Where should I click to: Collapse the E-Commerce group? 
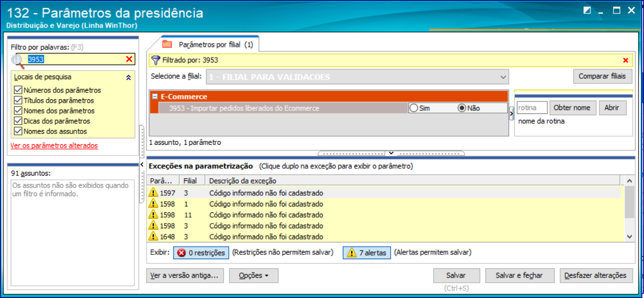[155, 97]
